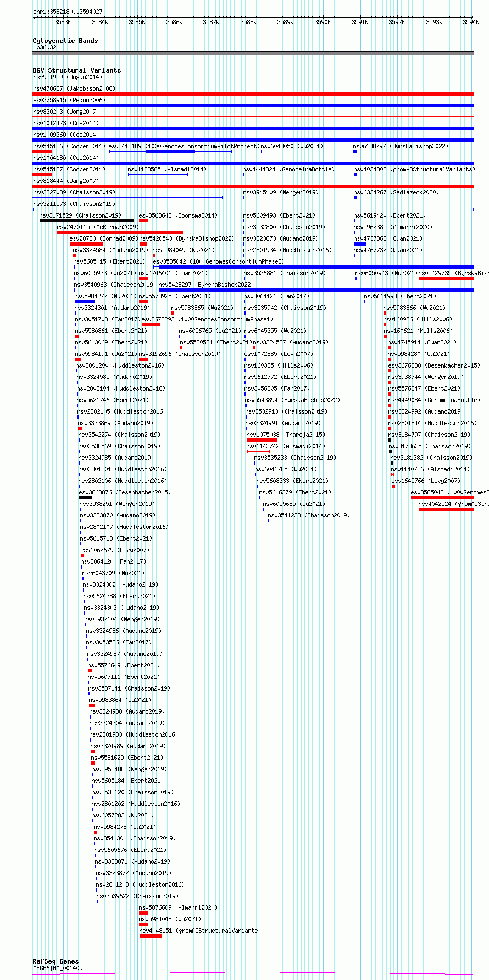Click nsv5611993 (Ebert2021) label
Viewport: 489px width, 980px height.
tap(401, 296)
